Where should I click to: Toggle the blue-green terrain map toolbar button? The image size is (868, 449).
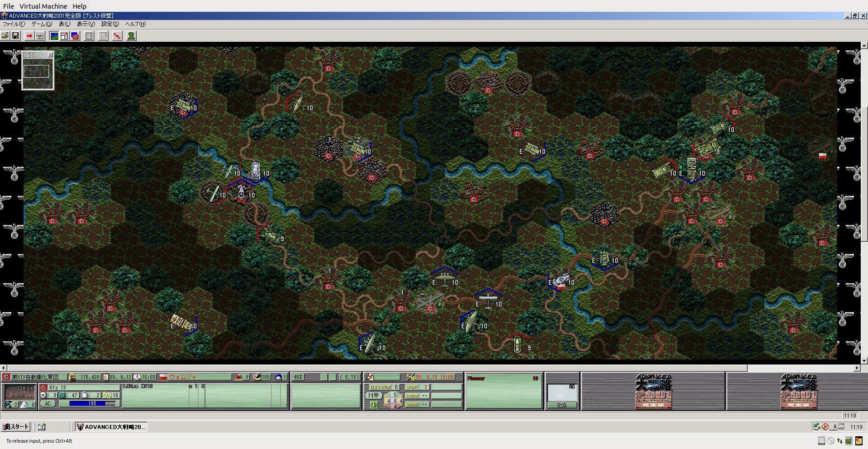pos(54,36)
